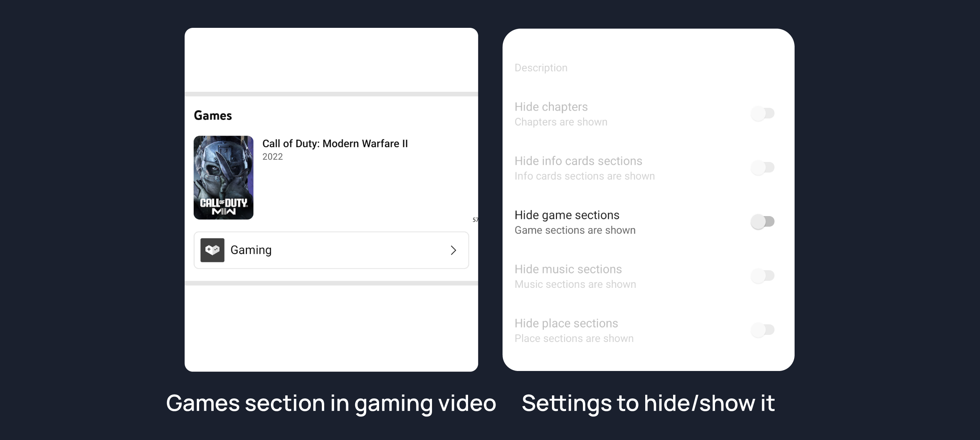
Task: Select the Description settings header
Action: pos(541,68)
